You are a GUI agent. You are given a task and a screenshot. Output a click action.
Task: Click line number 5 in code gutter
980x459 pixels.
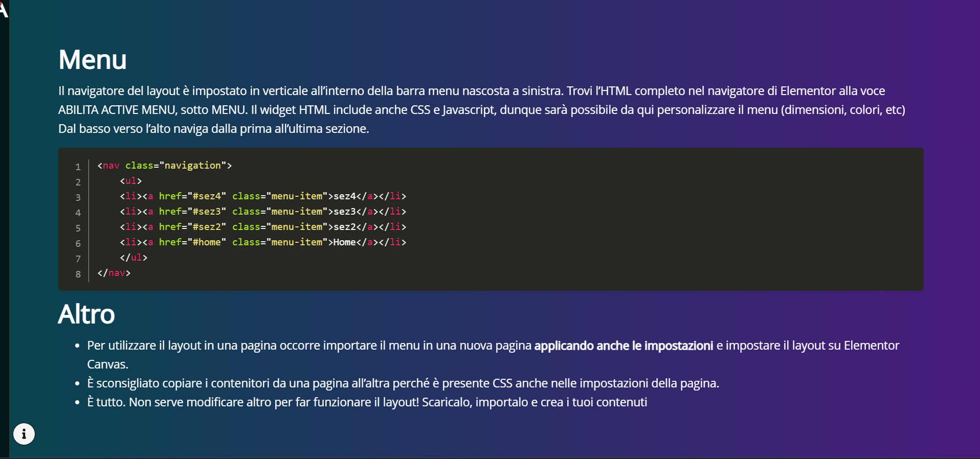pyautogui.click(x=78, y=228)
